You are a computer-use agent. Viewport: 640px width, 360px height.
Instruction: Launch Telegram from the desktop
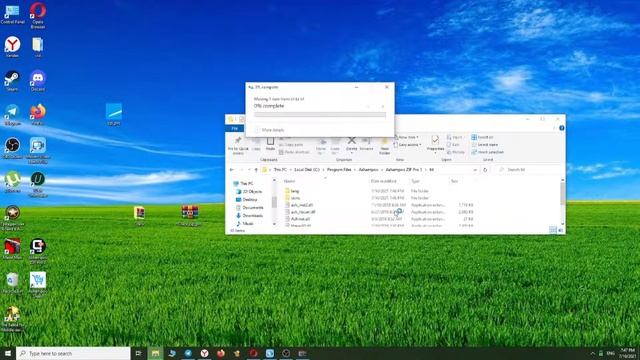pos(12,114)
